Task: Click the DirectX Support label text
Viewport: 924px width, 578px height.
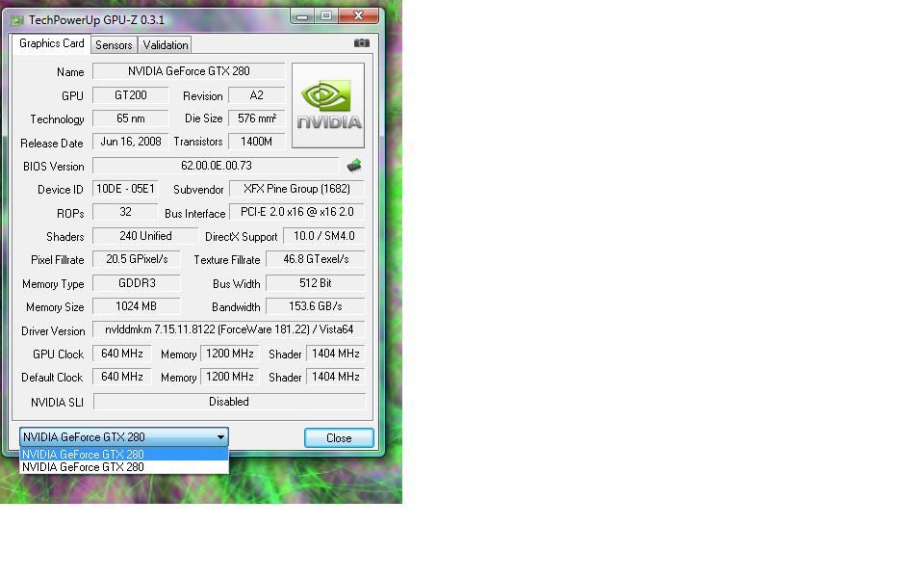Action: [241, 237]
